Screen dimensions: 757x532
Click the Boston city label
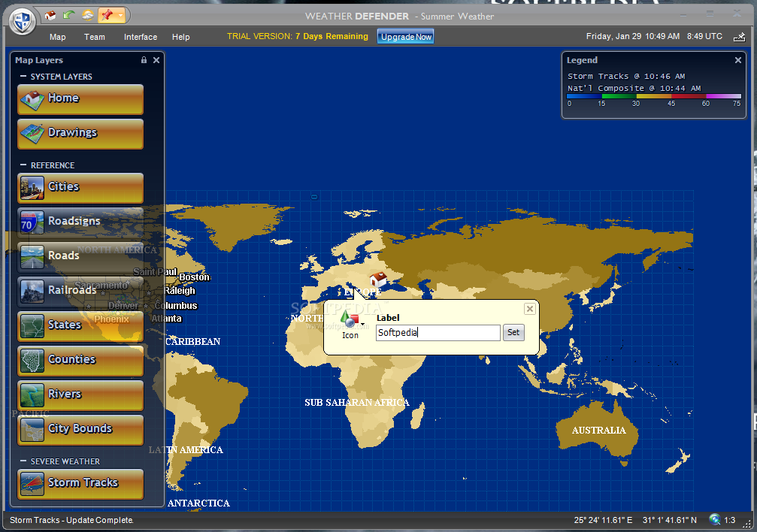click(195, 277)
